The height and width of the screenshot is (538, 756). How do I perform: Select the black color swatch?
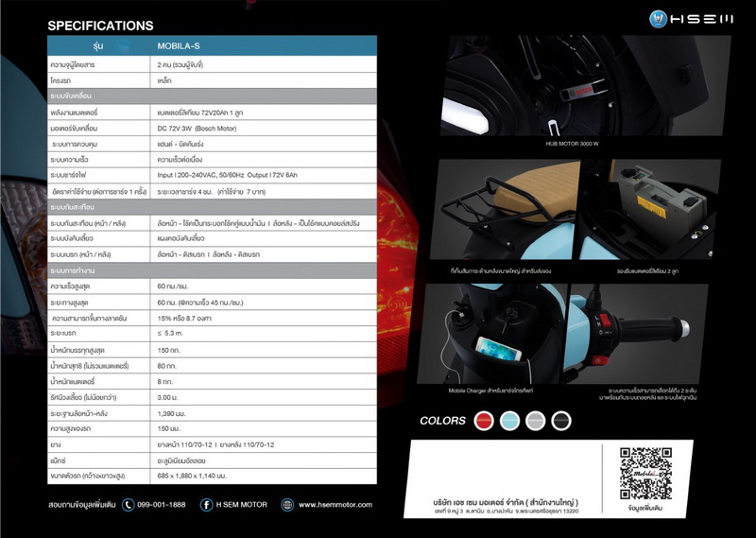pos(561,421)
